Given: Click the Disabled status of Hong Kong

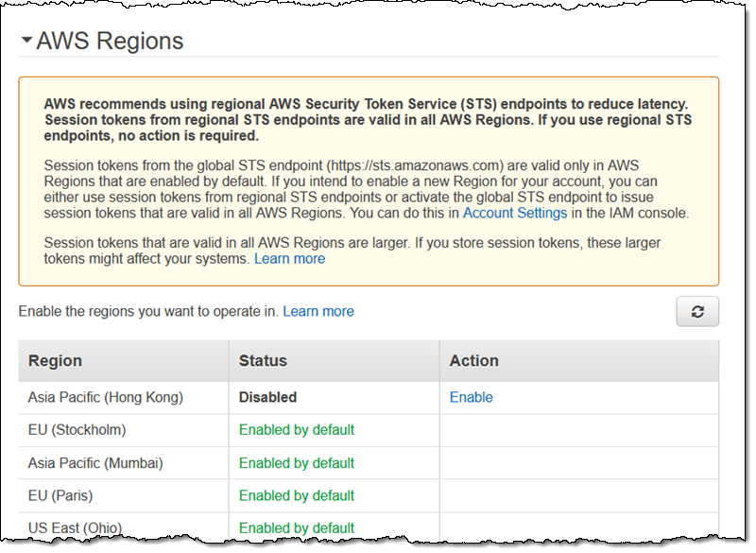Looking at the screenshot, I should coord(267,397).
